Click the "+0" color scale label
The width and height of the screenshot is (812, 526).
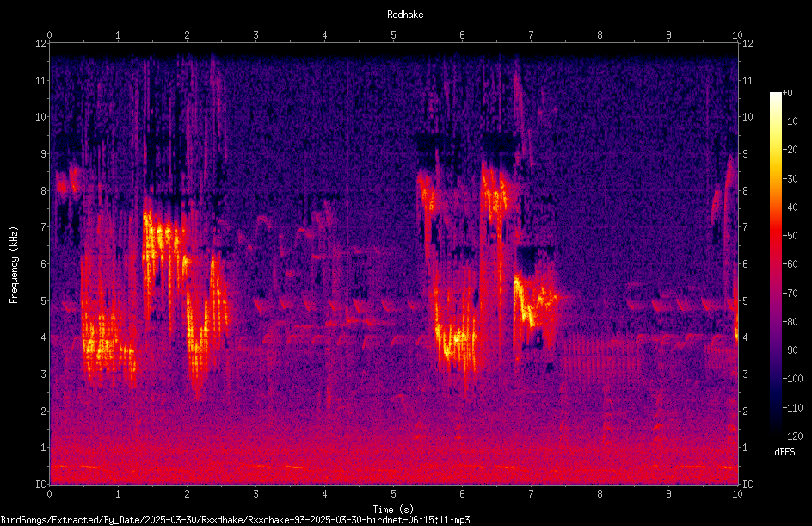[787, 93]
